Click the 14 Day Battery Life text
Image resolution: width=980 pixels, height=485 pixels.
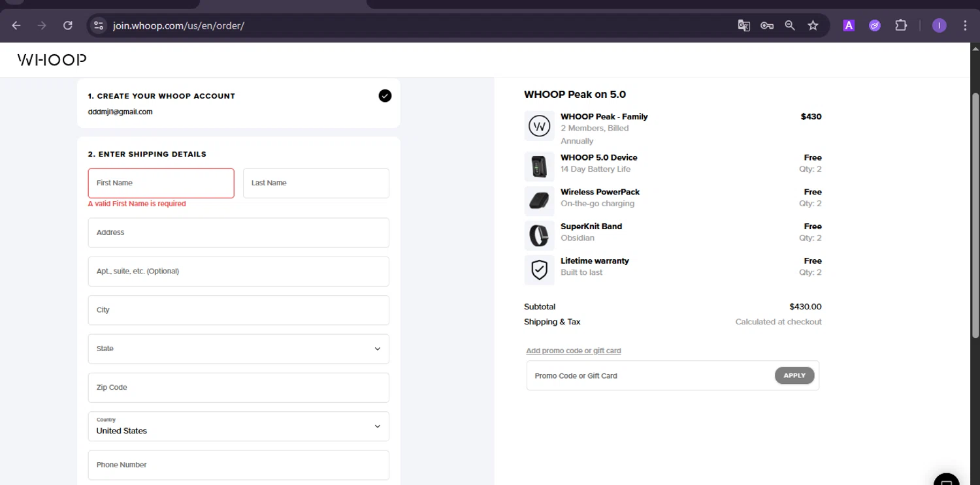point(596,169)
